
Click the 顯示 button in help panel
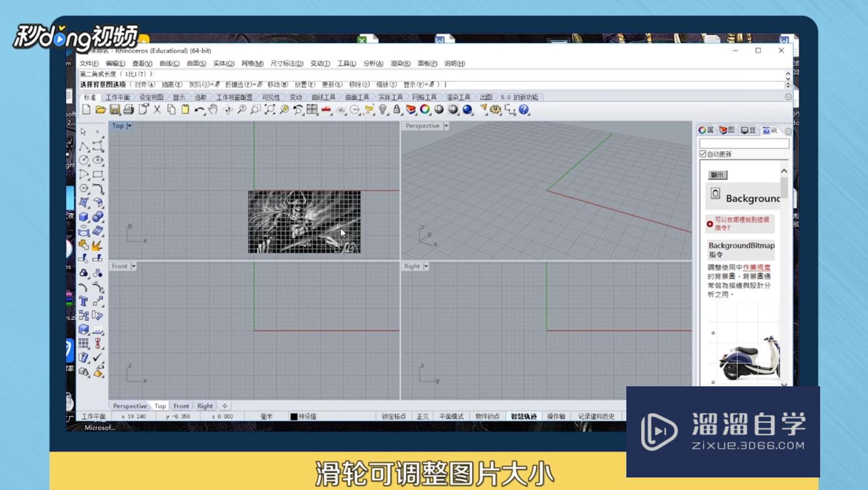[718, 175]
